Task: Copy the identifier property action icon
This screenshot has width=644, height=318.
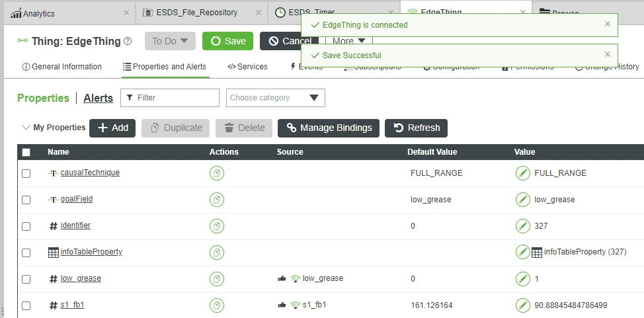Action: click(x=217, y=226)
